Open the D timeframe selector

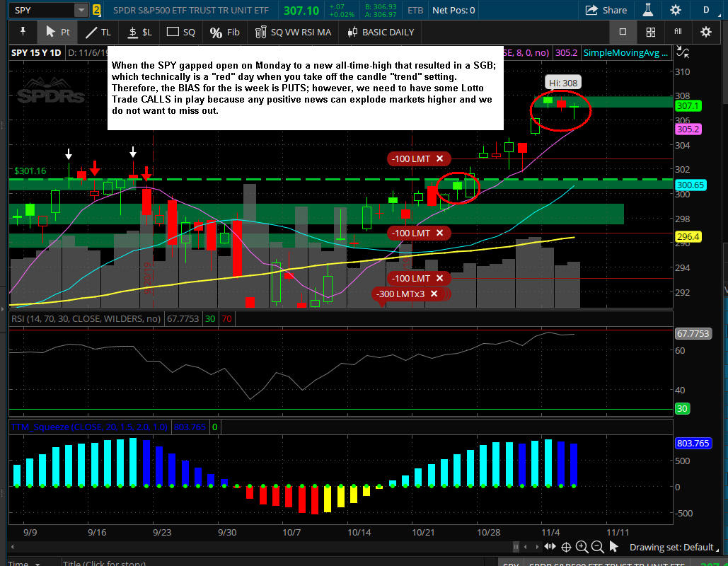[x=706, y=10]
